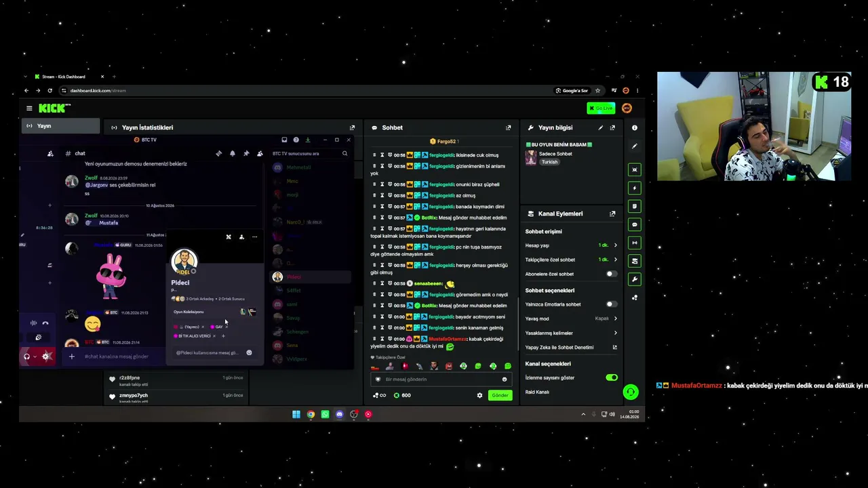Click the wrench icon in the right rail
Image resolution: width=868 pixels, height=488 pixels.
(x=635, y=279)
